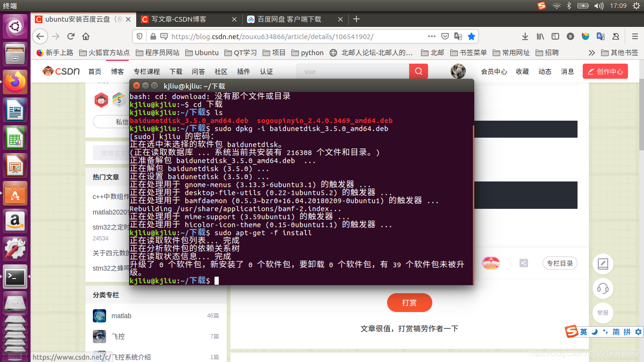This screenshot has width=644, height=362.
Task: Open the CSDN 博客 menu item
Action: point(117,72)
